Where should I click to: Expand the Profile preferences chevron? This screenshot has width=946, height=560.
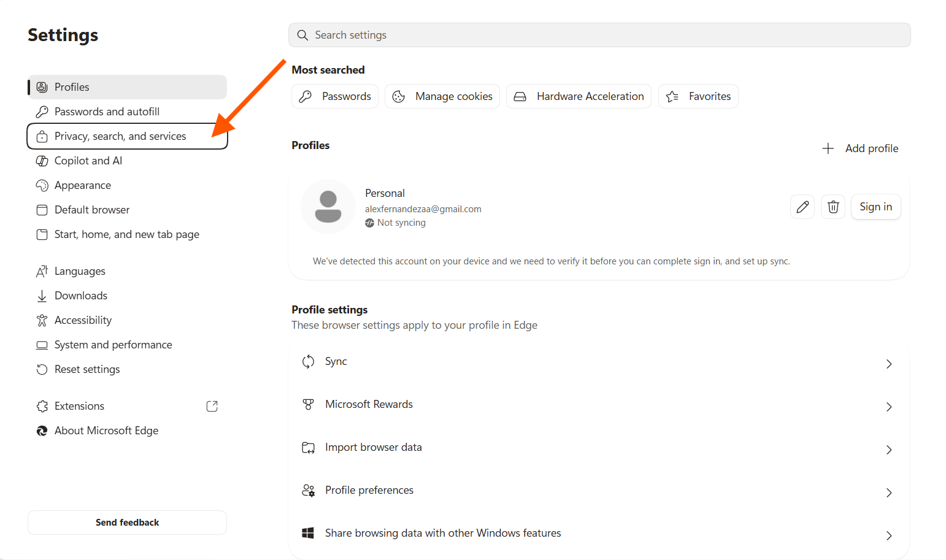(x=889, y=493)
